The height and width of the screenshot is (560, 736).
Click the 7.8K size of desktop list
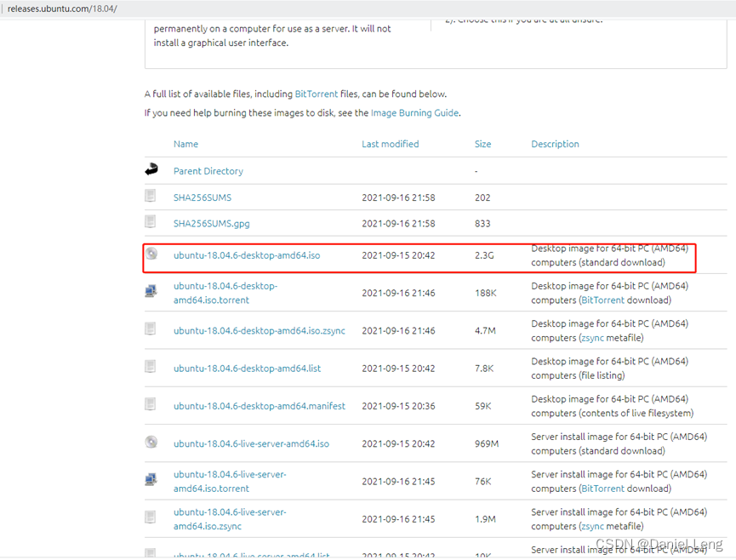point(484,369)
